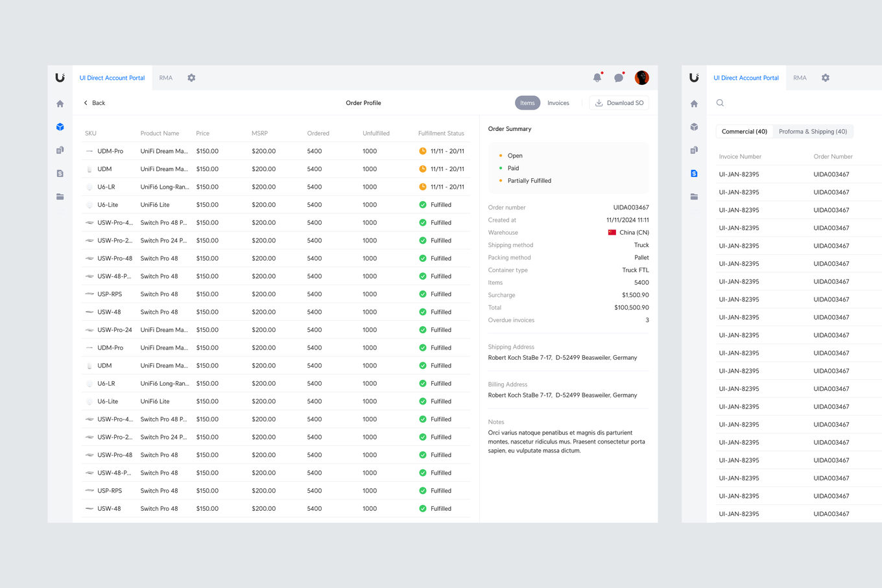Click the Open status in Order Summary
This screenshot has height=588, width=882.
[x=515, y=156]
